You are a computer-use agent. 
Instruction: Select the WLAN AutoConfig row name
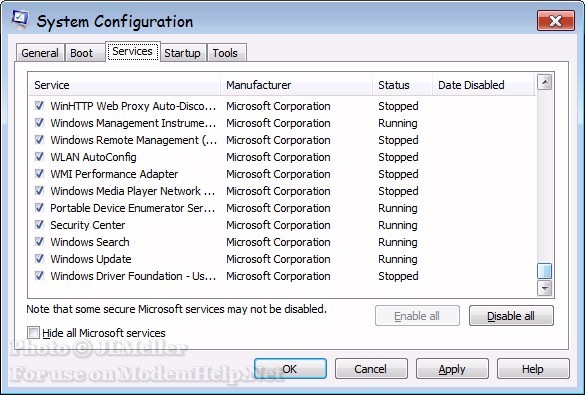[93, 157]
